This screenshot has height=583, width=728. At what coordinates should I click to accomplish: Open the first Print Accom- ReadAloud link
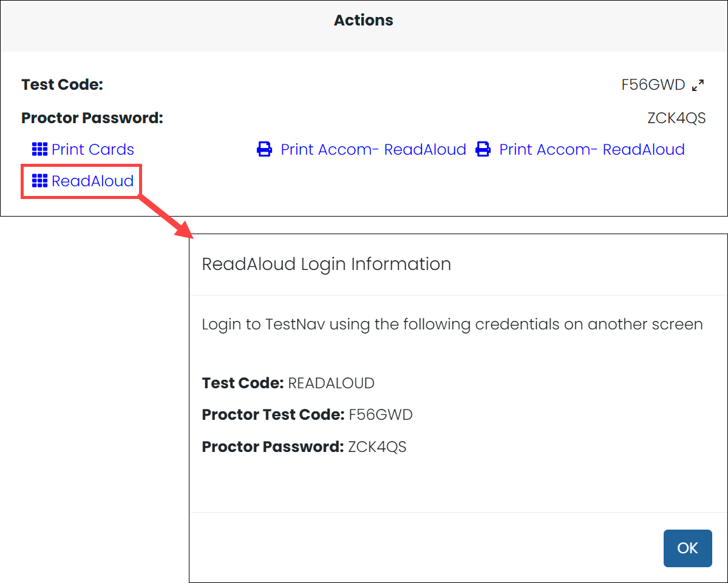[x=373, y=149]
